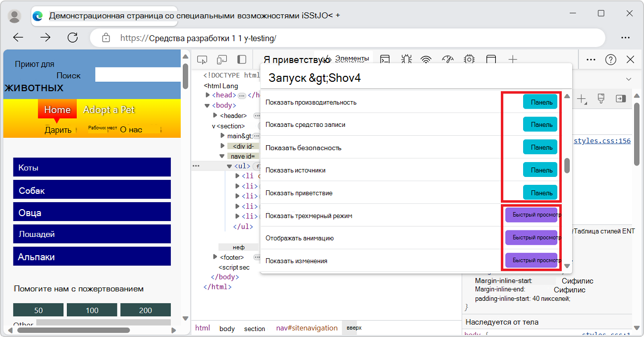Expand the main element node
Image resolution: width=644 pixels, height=337 pixels.
coord(222,135)
